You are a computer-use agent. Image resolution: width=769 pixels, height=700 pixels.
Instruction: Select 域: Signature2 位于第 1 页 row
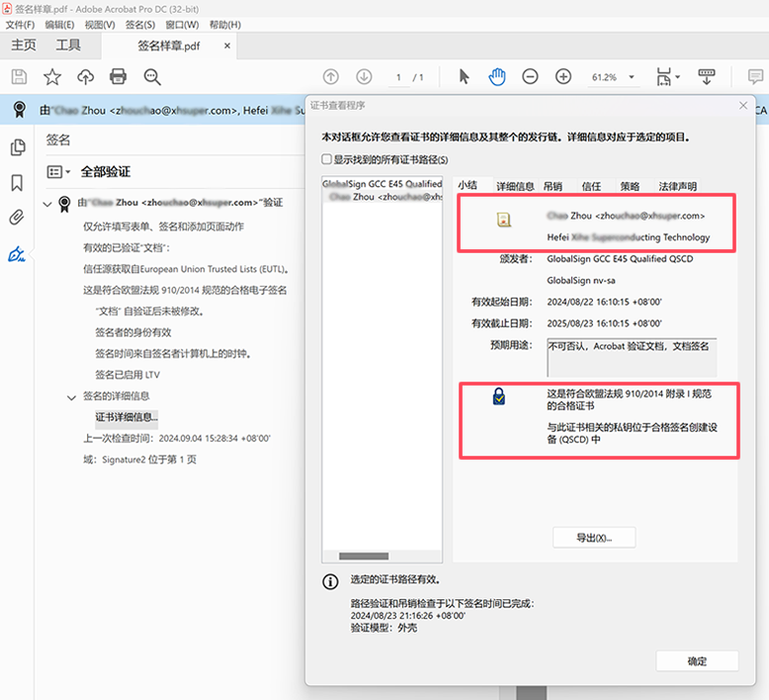click(139, 460)
